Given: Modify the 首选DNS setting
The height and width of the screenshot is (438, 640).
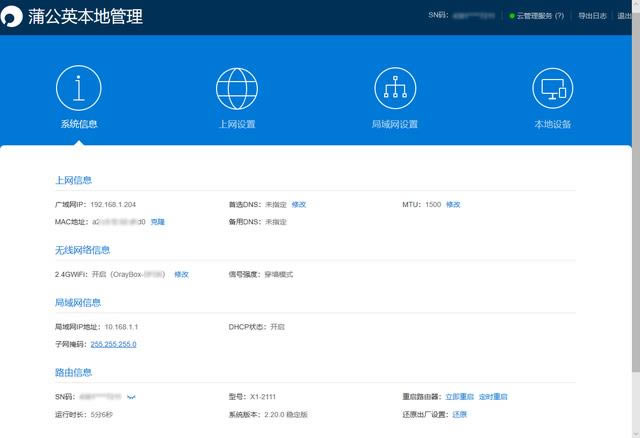Looking at the screenshot, I should [x=299, y=204].
